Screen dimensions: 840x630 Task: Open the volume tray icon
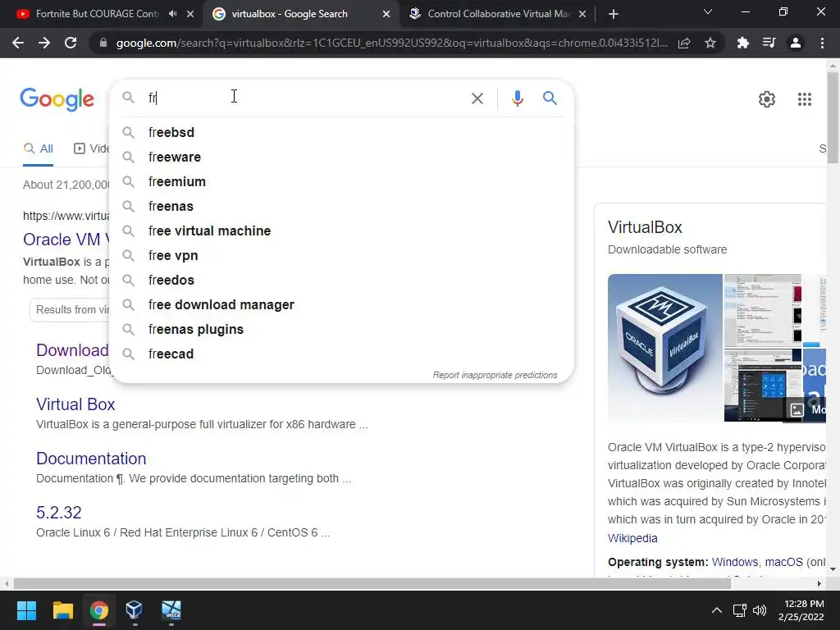pos(759,610)
